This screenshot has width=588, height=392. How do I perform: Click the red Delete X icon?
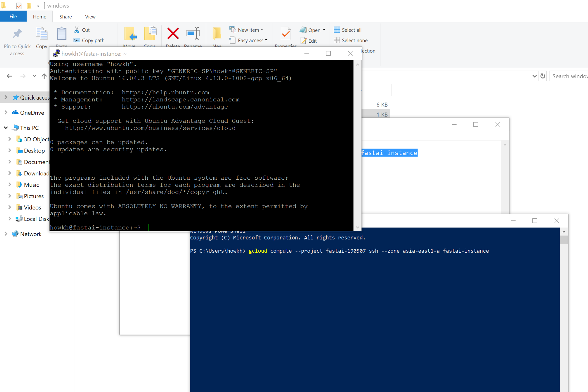click(x=173, y=34)
